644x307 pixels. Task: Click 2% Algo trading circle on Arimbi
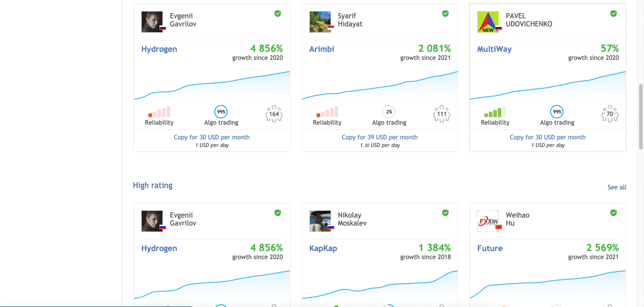point(389,112)
